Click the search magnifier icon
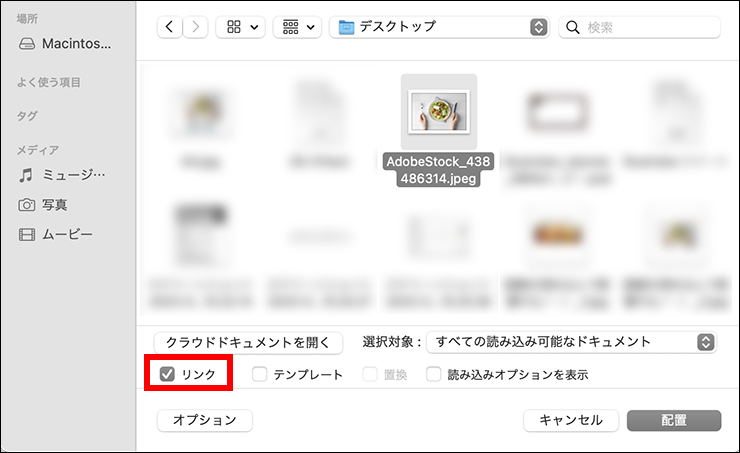Image resolution: width=740 pixels, height=453 pixels. click(x=572, y=27)
